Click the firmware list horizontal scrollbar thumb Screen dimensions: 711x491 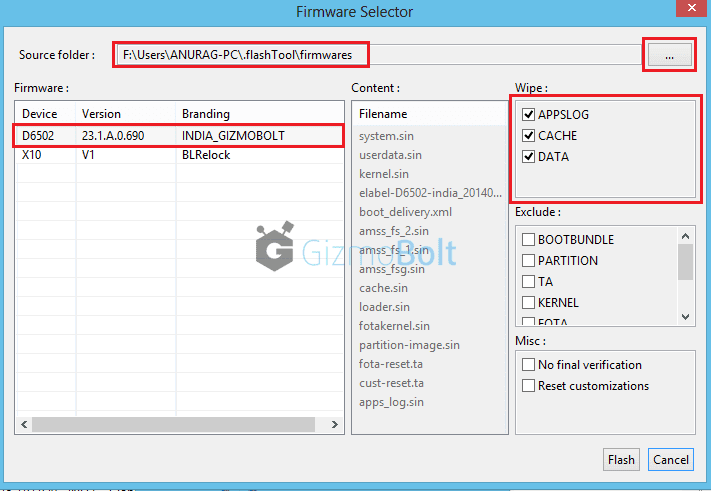pyautogui.click(x=173, y=424)
